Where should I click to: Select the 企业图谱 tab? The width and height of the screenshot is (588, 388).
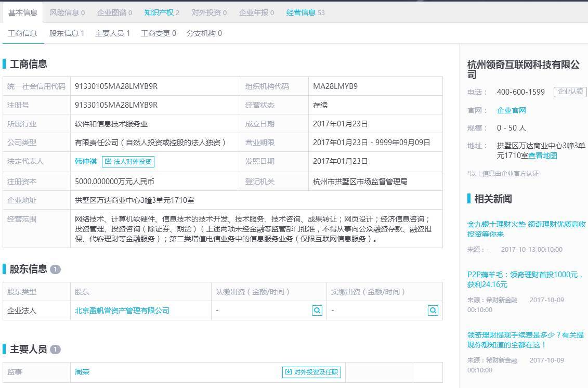coord(114,12)
